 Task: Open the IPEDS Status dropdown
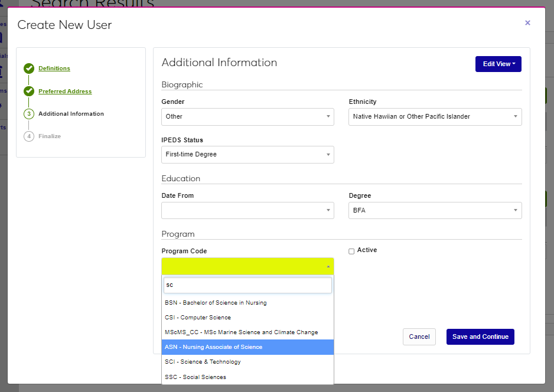247,155
